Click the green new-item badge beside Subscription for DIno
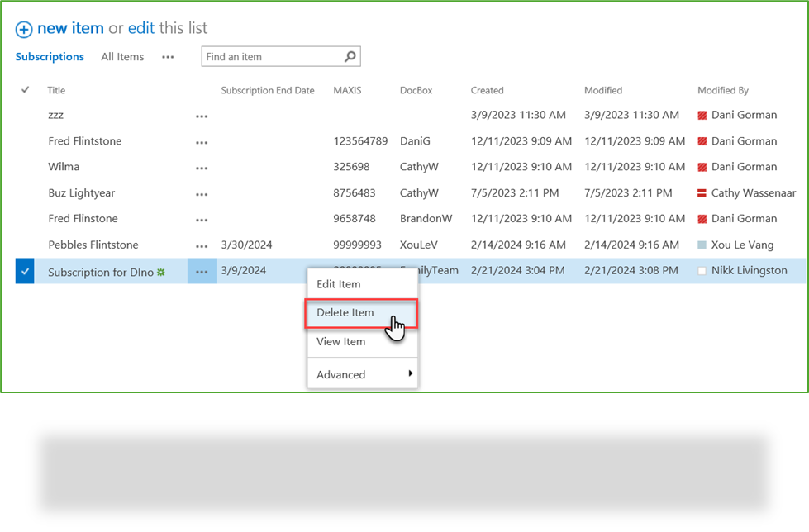This screenshot has height=532, width=809. click(162, 270)
